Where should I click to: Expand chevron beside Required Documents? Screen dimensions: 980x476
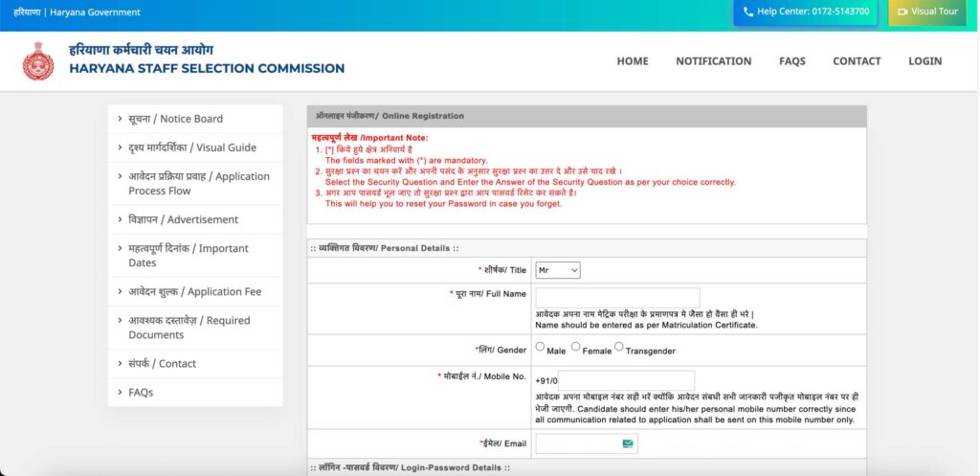120,320
